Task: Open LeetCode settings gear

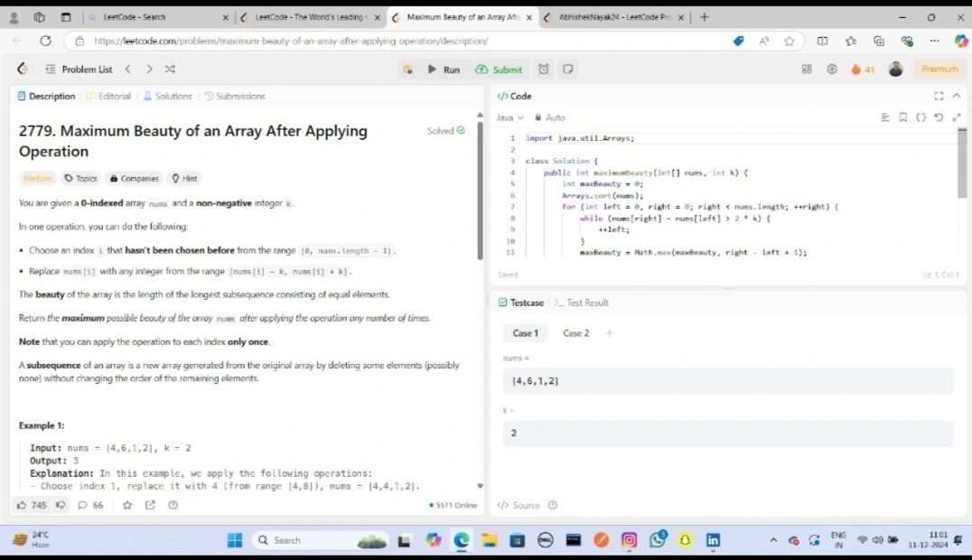Action: coord(832,69)
